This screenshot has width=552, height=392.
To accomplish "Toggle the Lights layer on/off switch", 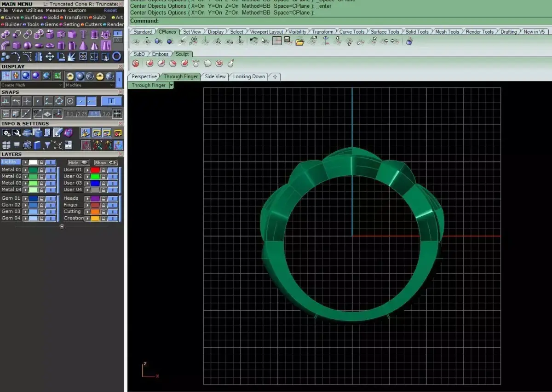I will [x=51, y=162].
